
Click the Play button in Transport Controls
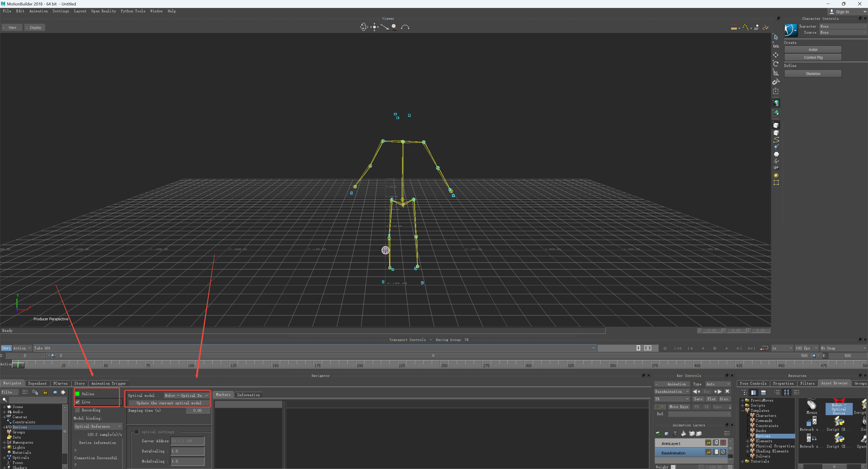(x=727, y=348)
